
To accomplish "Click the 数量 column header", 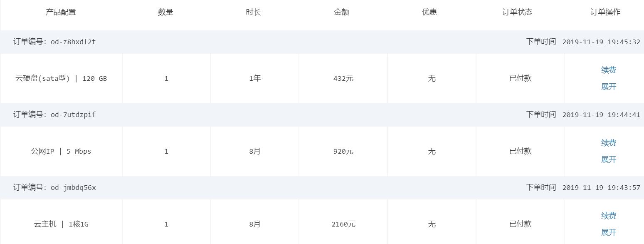I will point(165,12).
